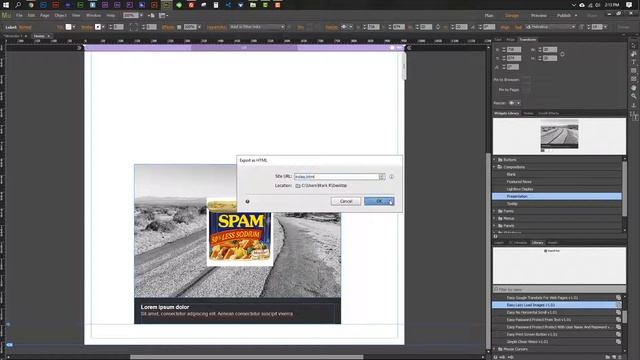Open the Help menu
The width and height of the screenshot is (640, 360).
[111, 16]
